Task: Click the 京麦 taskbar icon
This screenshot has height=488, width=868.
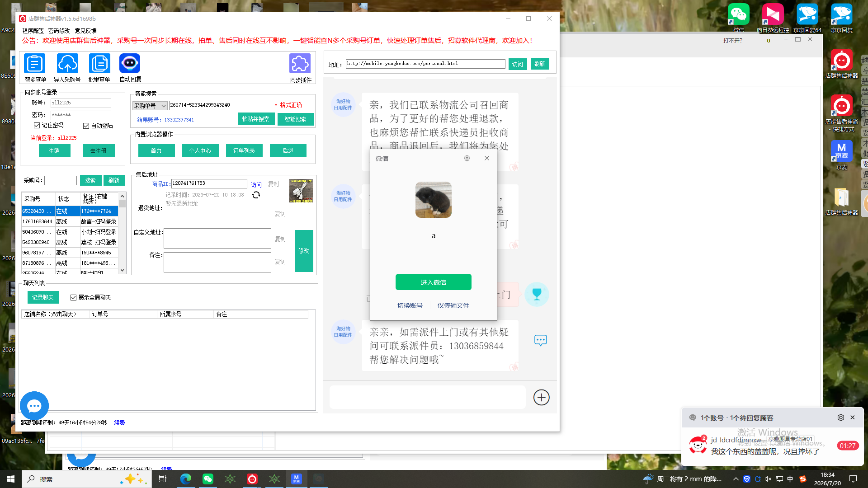Action: tap(297, 479)
